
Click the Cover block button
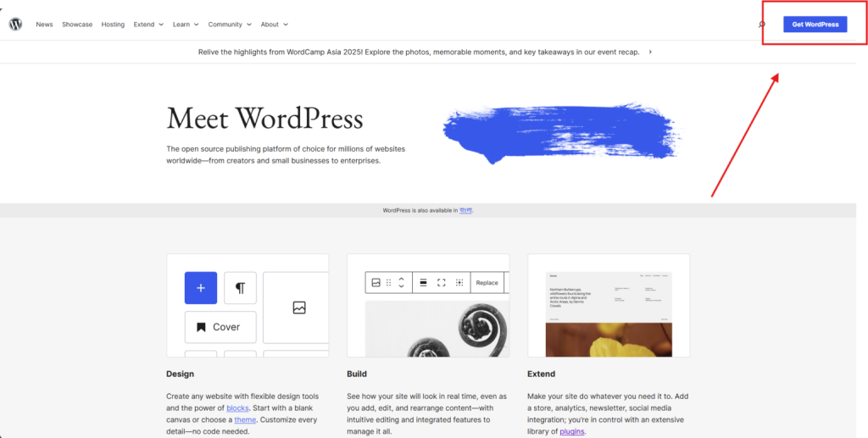220,327
